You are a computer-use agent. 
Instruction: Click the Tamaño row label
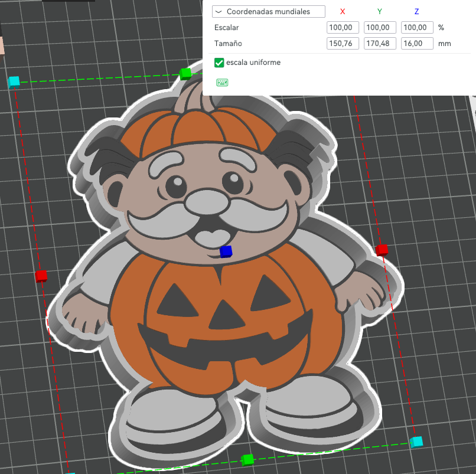pyautogui.click(x=228, y=44)
